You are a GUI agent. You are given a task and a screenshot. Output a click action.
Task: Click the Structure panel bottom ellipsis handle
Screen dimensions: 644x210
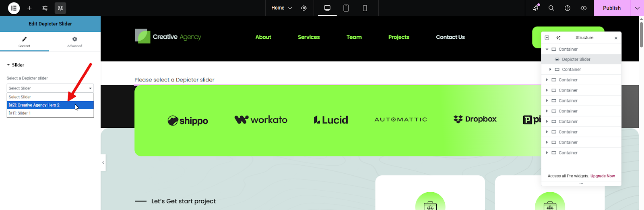click(581, 184)
